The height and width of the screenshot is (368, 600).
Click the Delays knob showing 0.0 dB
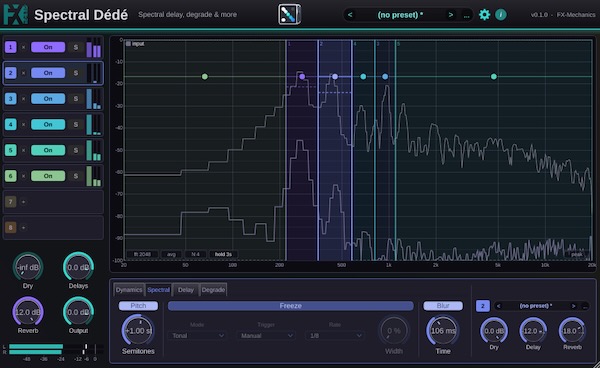(78, 267)
